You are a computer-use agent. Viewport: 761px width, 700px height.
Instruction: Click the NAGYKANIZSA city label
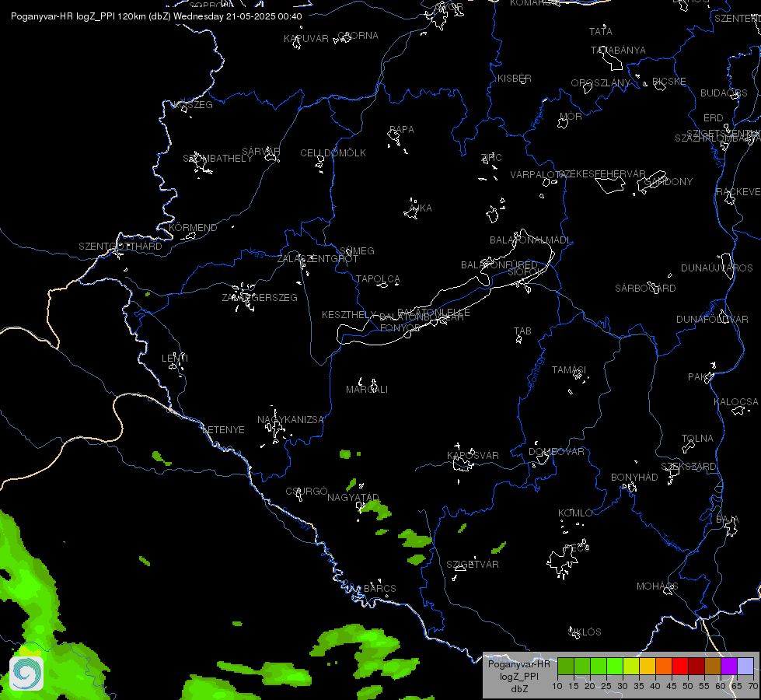pyautogui.click(x=290, y=420)
